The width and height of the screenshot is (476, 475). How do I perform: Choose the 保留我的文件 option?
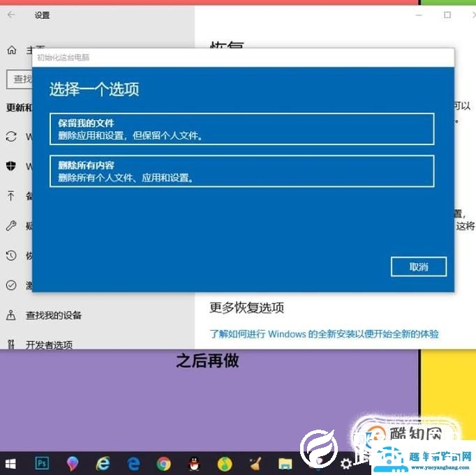pyautogui.click(x=242, y=129)
